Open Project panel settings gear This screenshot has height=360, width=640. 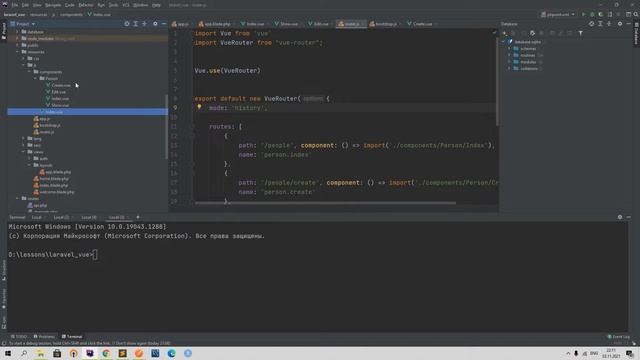(155, 24)
